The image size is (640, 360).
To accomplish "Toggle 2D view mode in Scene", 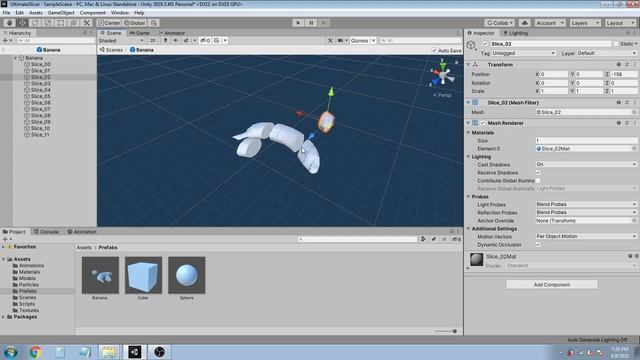I will 153,40.
